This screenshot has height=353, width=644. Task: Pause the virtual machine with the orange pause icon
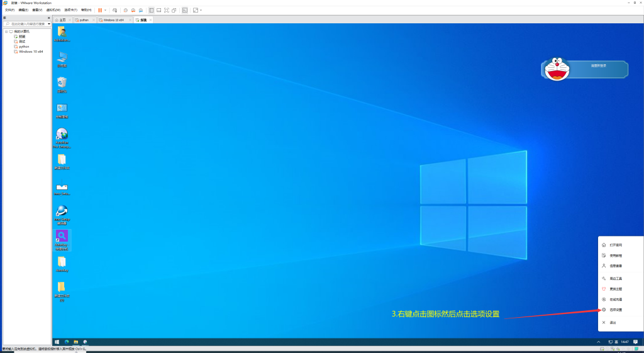click(x=100, y=10)
